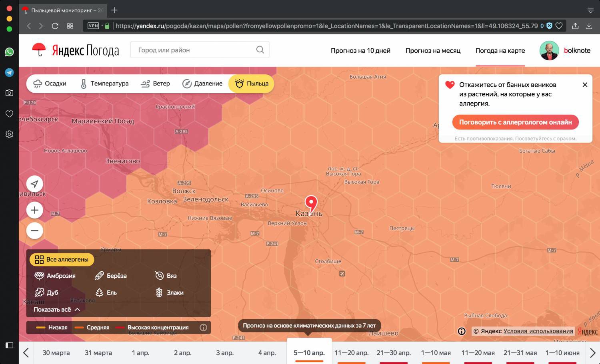Click the search magnifier icon

[x=260, y=50]
